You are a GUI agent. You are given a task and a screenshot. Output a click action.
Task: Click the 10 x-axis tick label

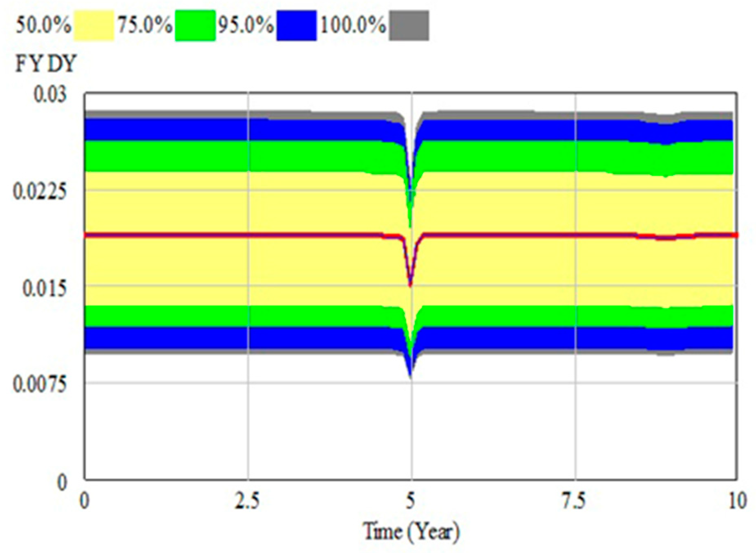pyautogui.click(x=737, y=501)
